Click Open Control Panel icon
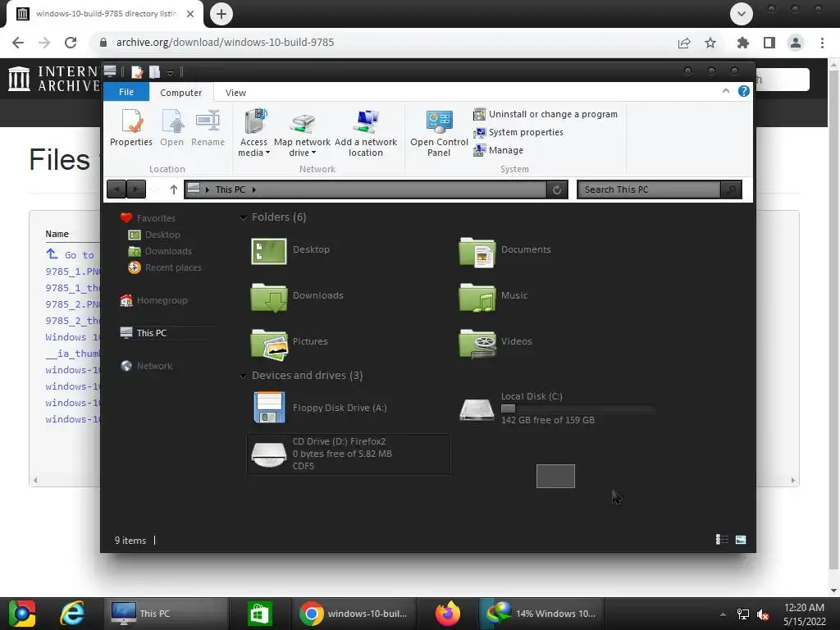840x630 pixels. [440, 132]
